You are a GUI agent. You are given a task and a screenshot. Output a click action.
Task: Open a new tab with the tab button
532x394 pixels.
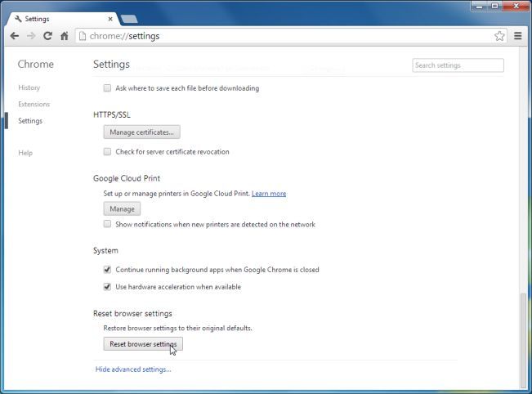click(x=129, y=19)
